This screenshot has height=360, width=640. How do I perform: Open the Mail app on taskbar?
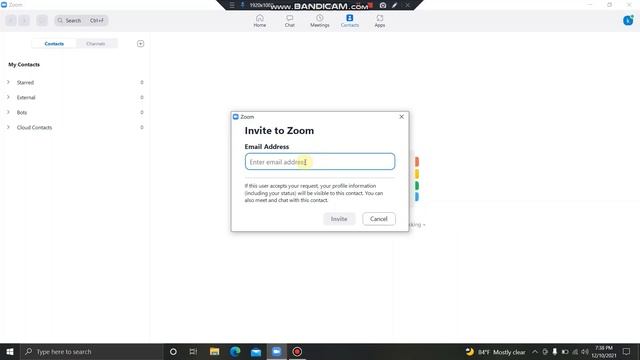256,351
